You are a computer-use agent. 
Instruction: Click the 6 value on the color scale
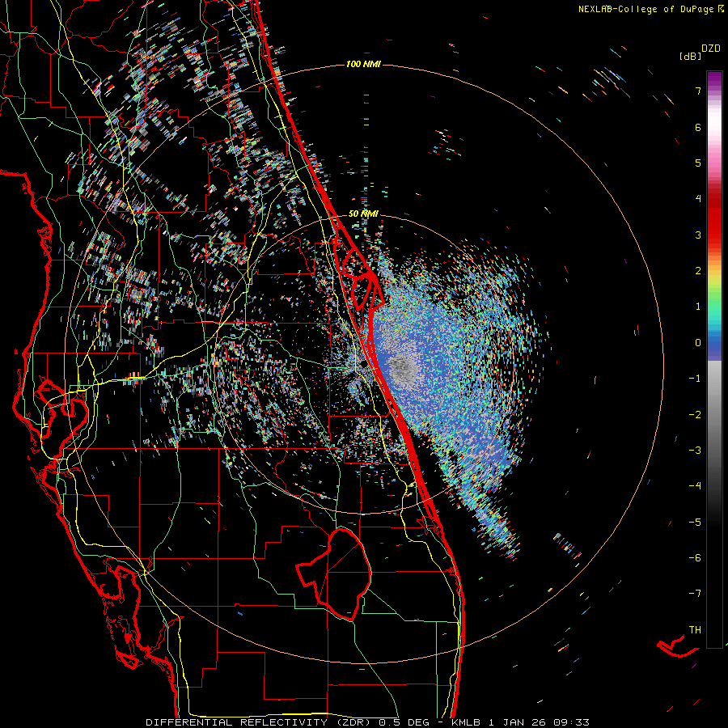[698, 127]
